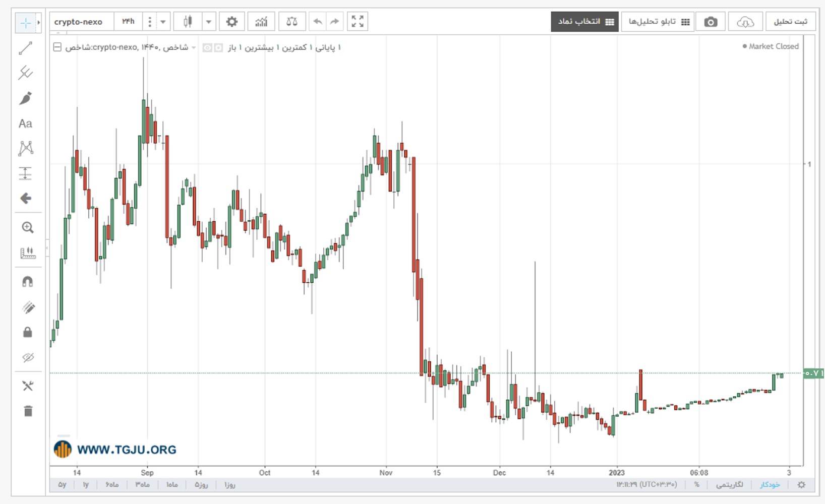Activate the zoom in magnifier tool
This screenshot has height=504, width=825.
coord(28,228)
